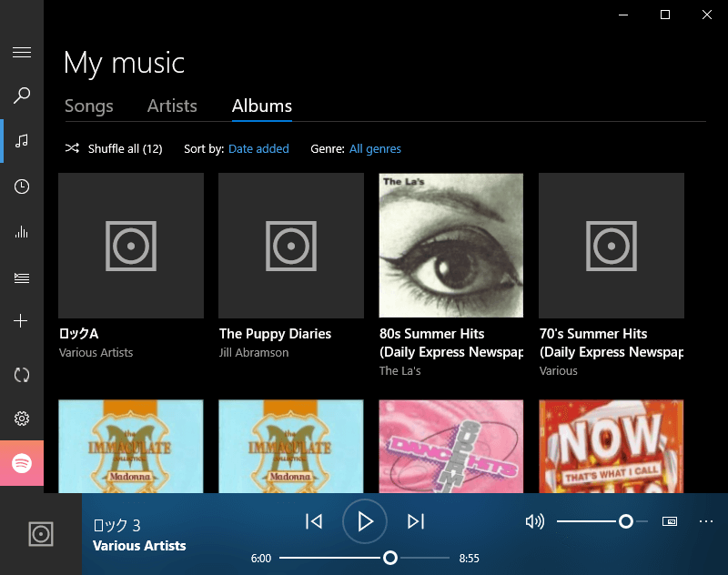Viewport: 728px width, 575px height.
Task: Click the volume slider handle
Action: tap(626, 521)
